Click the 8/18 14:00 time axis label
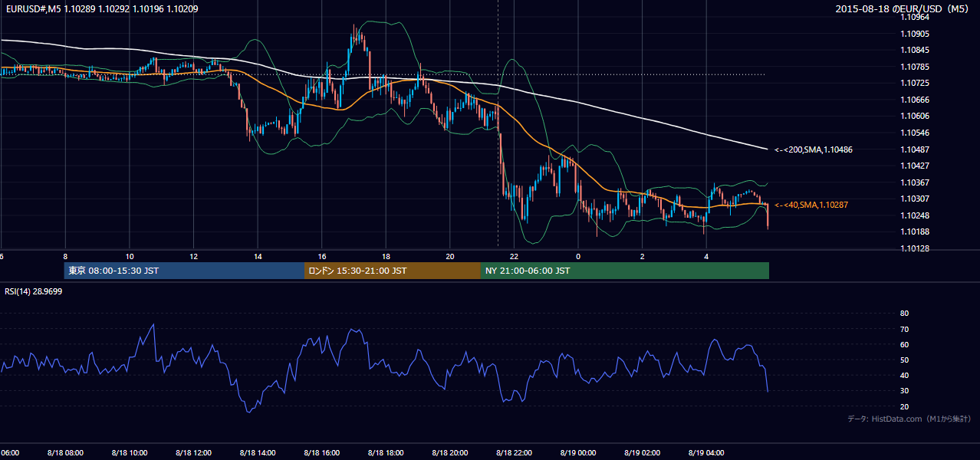The width and height of the screenshot is (980, 460). click(x=257, y=453)
